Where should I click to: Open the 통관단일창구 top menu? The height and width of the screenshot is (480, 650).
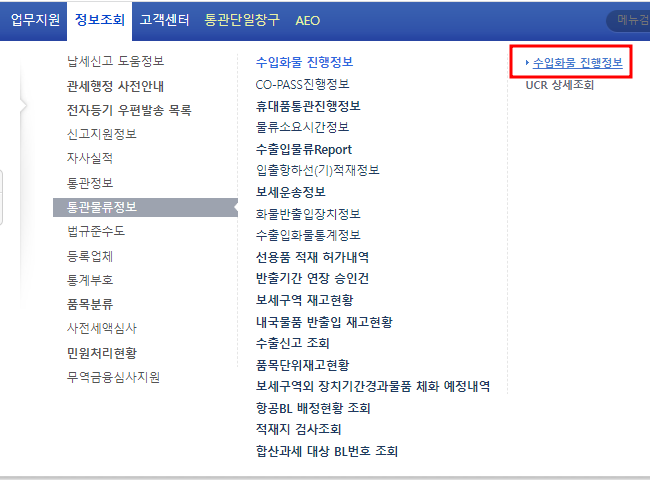(242, 20)
